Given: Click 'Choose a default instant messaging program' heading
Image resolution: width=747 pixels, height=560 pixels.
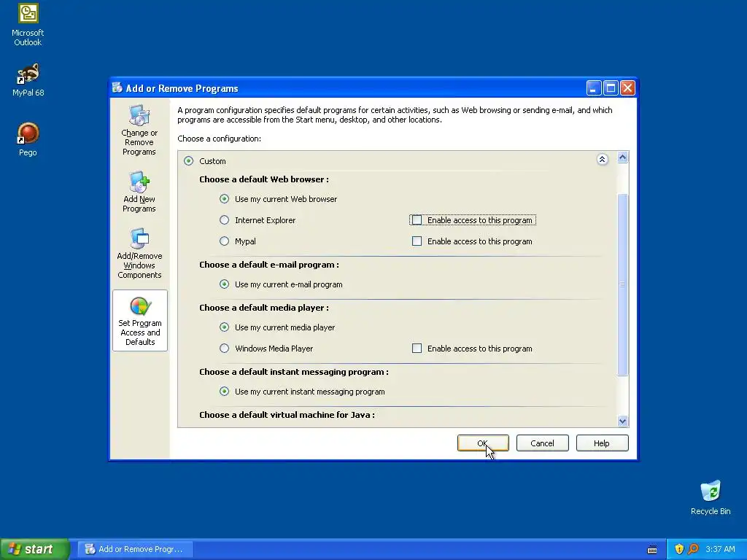Looking at the screenshot, I should click(294, 372).
